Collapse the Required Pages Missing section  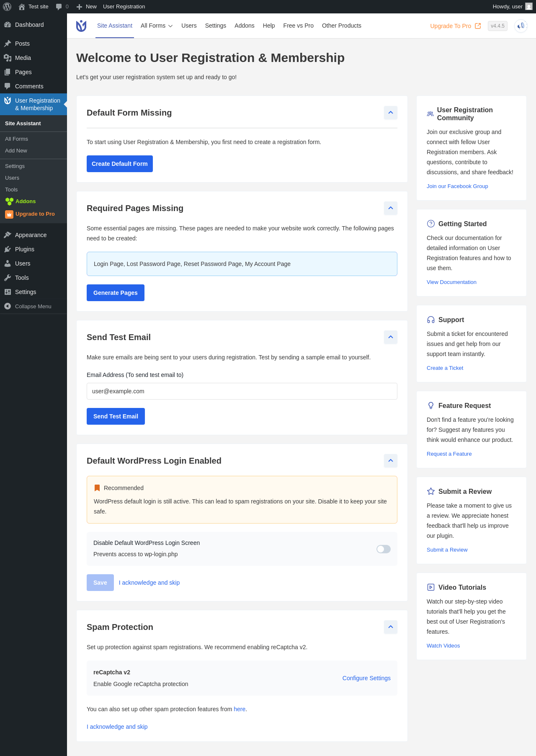pyautogui.click(x=390, y=208)
